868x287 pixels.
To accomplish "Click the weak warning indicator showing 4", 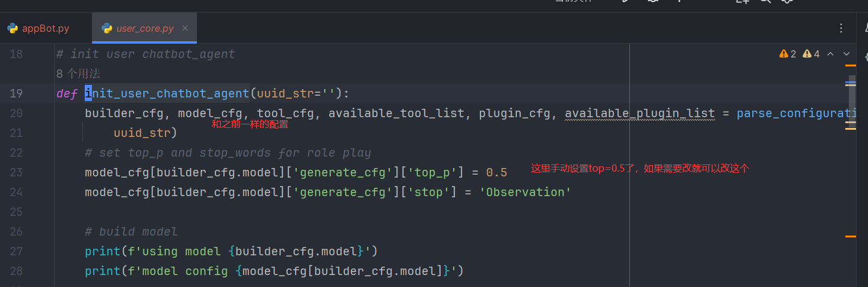I will [811, 54].
